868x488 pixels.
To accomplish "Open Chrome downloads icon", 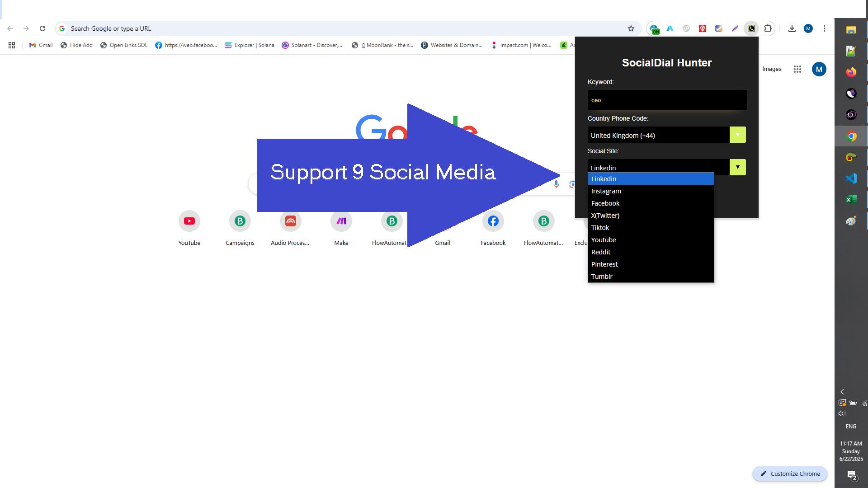I will (792, 28).
